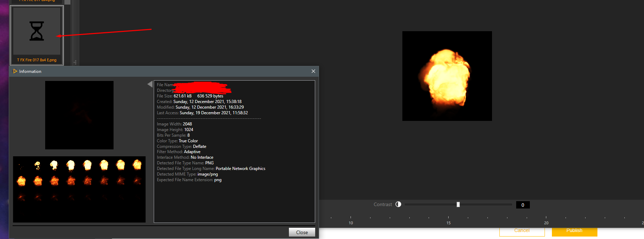This screenshot has height=239, width=644.
Task: Click the 'Detected MIME Type: image/png' text
Action: pos(187,174)
